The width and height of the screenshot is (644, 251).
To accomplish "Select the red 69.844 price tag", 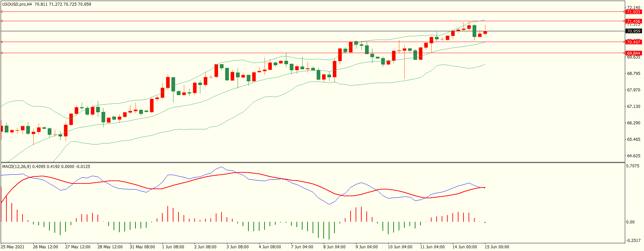I will (x=634, y=53).
